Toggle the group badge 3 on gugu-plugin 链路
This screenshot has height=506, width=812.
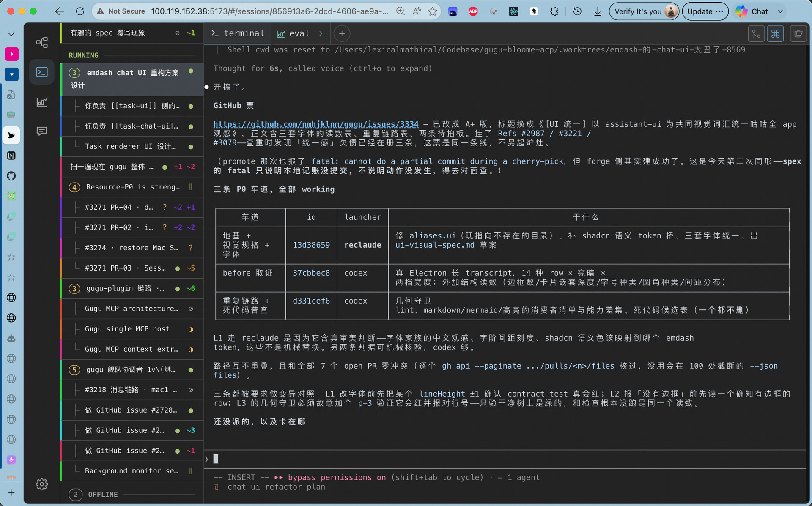click(x=74, y=288)
